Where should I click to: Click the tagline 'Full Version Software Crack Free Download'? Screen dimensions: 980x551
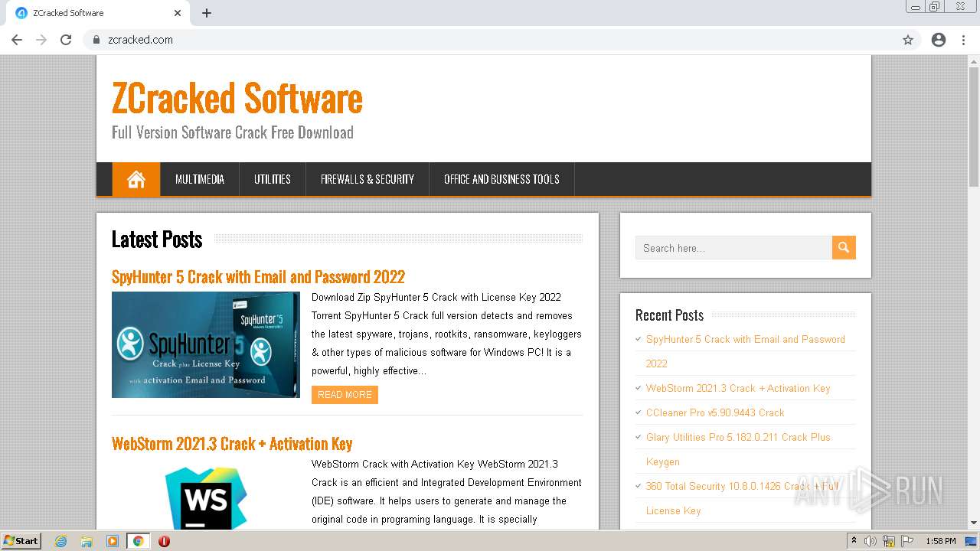click(233, 132)
